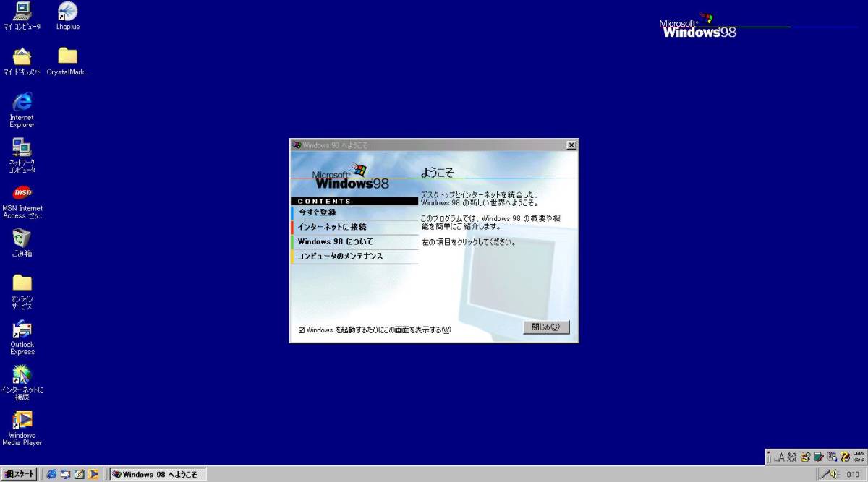Open the volume control tray icon
Screen dimensions: 868x482
(x=833, y=473)
